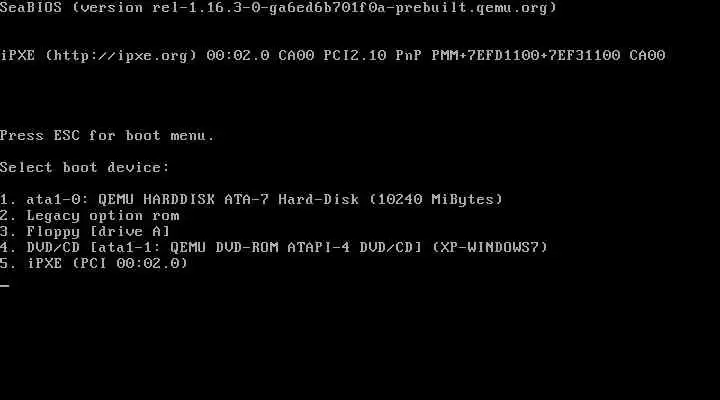Click the number 3 beside Floppy
Viewport: 720px width, 400px height.
point(5,231)
